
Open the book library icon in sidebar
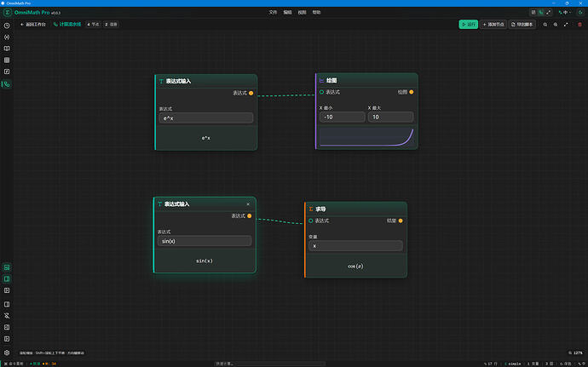(x=7, y=49)
